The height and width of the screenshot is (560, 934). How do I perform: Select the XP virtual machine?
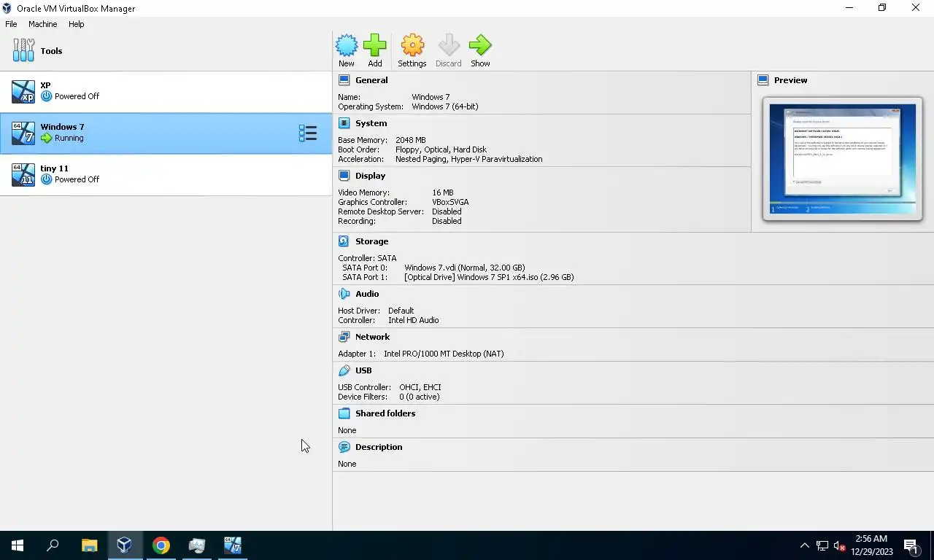tap(166, 91)
